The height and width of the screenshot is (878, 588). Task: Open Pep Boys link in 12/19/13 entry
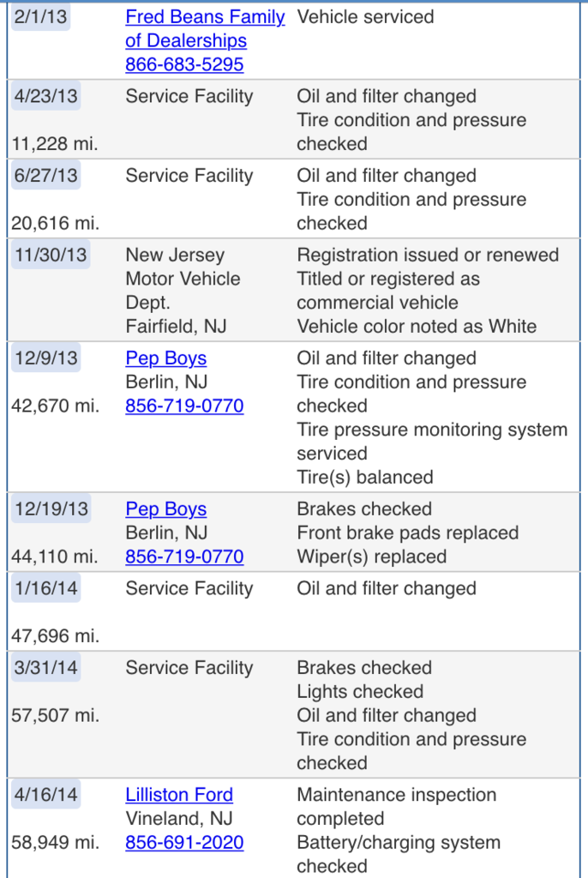[165, 509]
